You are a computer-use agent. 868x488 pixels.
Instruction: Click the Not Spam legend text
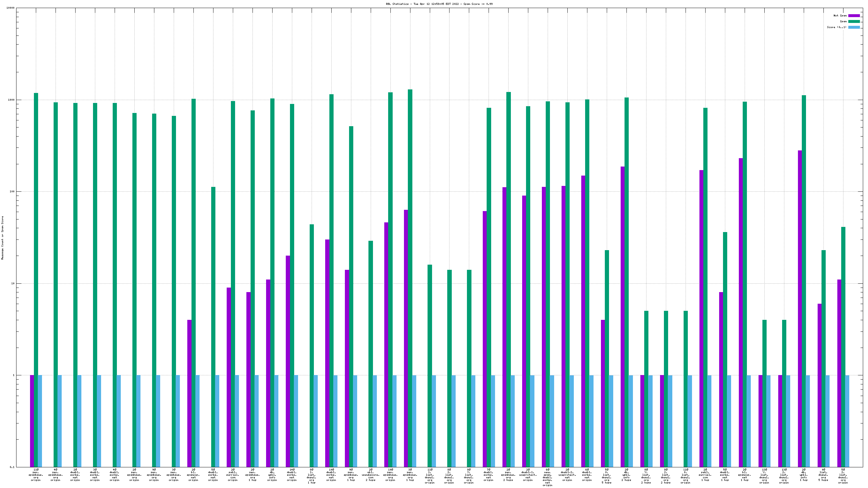[x=840, y=15]
